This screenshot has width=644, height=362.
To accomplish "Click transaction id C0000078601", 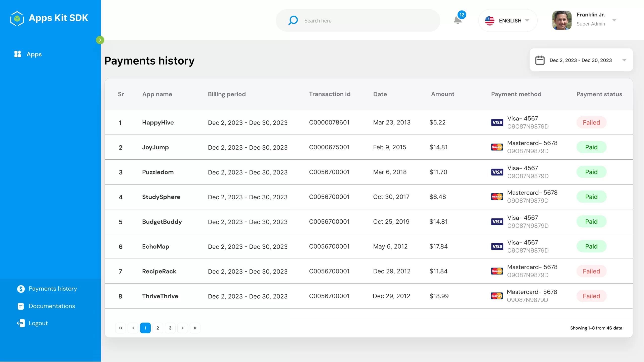I will (x=329, y=122).
